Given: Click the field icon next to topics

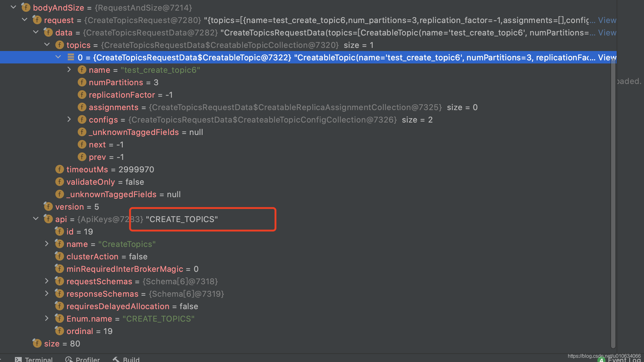Looking at the screenshot, I should pyautogui.click(x=59, y=45).
